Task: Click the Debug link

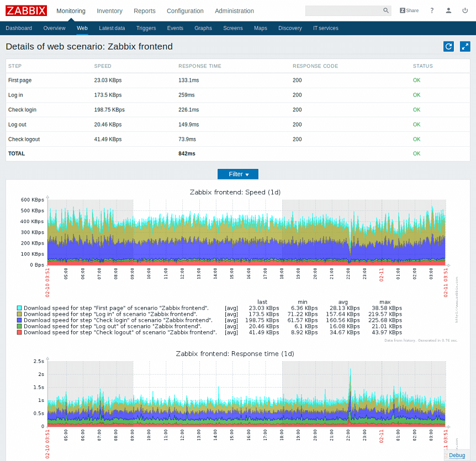Action: pos(457,455)
